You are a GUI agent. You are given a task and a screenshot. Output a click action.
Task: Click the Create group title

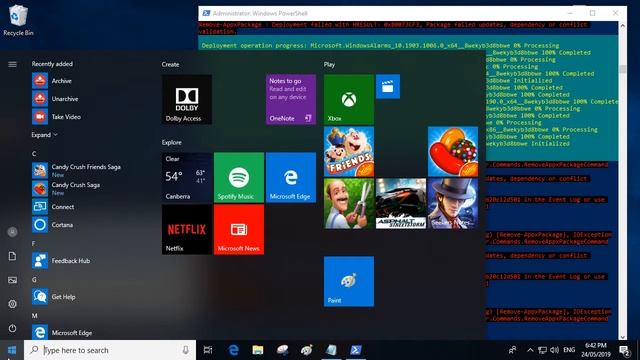[x=170, y=64]
